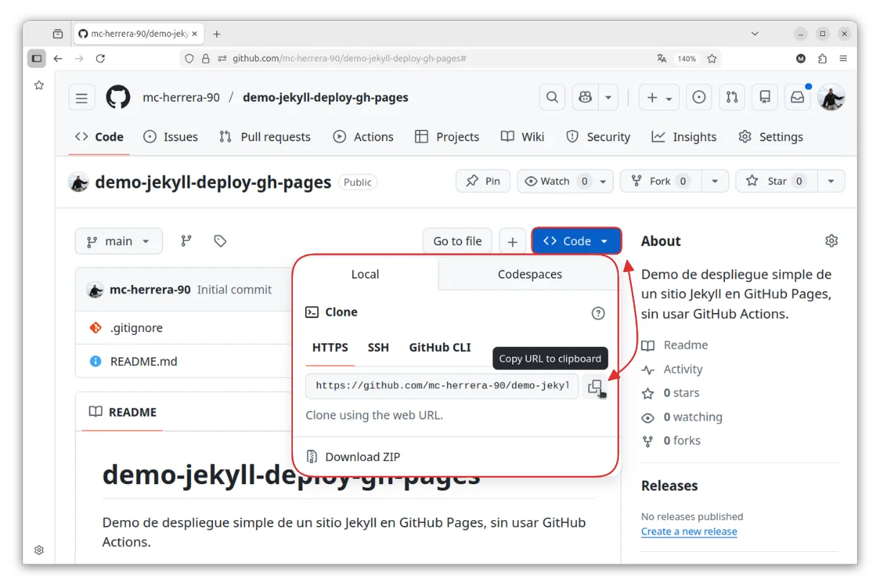The width and height of the screenshot is (880, 588).
Task: Click the HTTPS clone URL field
Action: [441, 386]
